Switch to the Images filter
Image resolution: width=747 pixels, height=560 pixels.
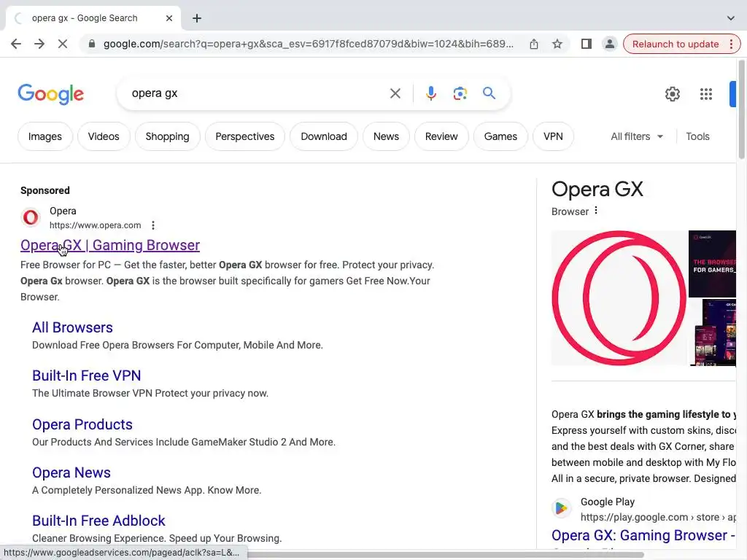[44, 136]
